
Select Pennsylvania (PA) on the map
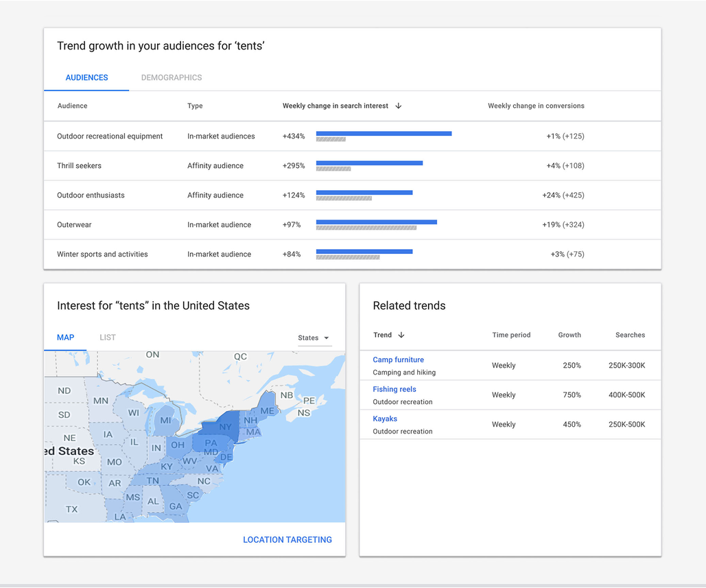click(211, 443)
